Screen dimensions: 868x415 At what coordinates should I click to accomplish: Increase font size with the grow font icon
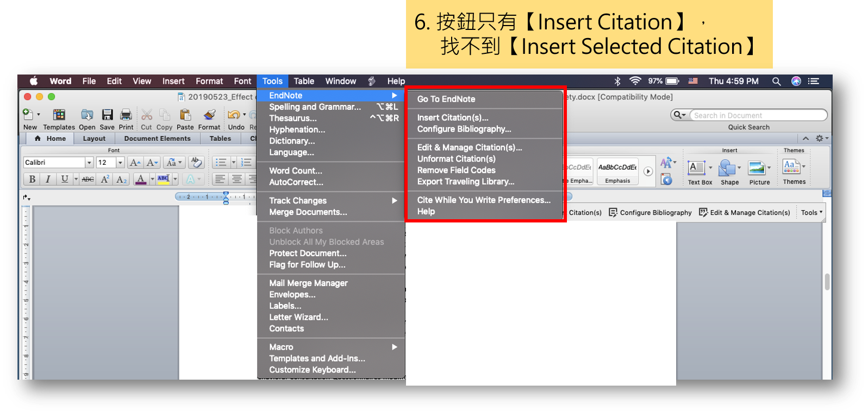(135, 163)
